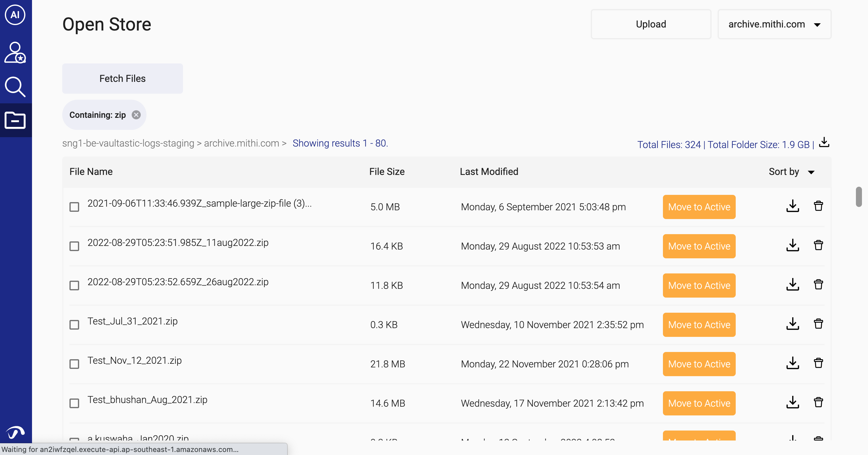Delete the Test_bhushan_Aug_2021.zip file
868x455 pixels.
coord(818,403)
